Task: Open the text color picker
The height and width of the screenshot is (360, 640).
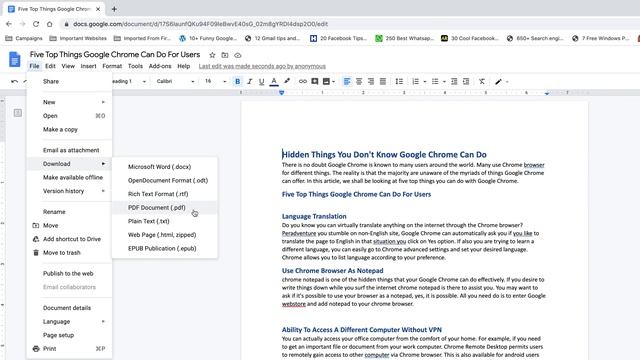Action: 274,82
